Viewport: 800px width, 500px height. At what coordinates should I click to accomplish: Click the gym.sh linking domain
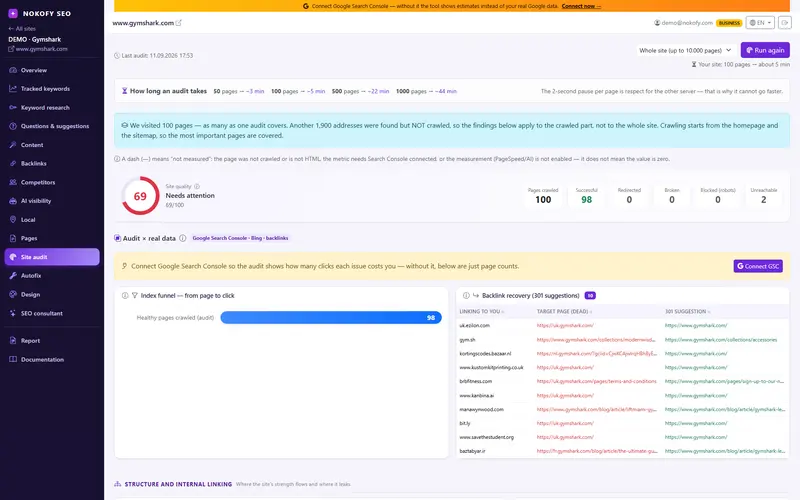click(x=467, y=340)
